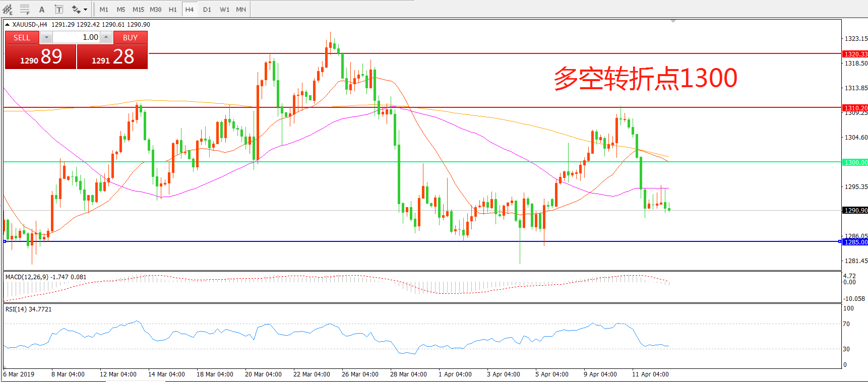This screenshot has height=382, width=868.
Task: Enable the D1 daily timeframe
Action: point(207,10)
